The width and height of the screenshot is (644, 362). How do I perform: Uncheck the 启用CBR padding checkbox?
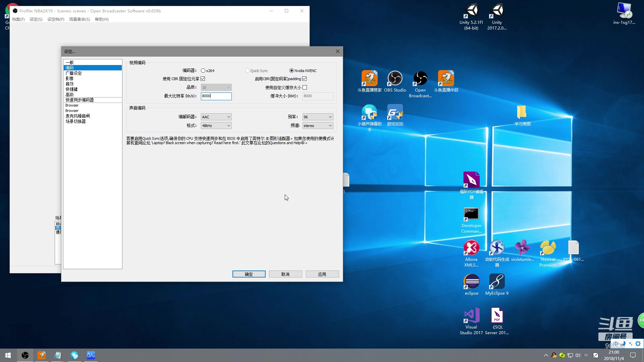point(305,79)
